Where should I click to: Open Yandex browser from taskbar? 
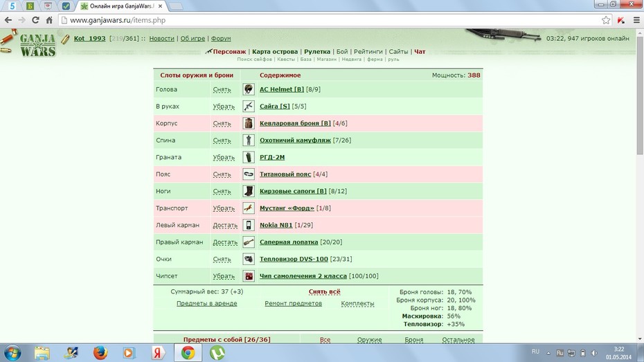coord(158,352)
